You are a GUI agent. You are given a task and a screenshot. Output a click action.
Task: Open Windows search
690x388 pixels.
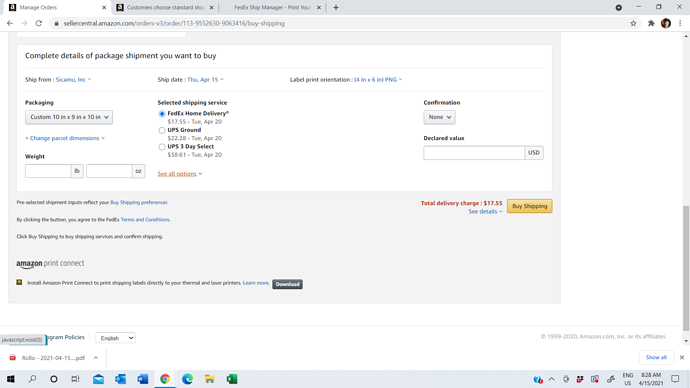32,379
